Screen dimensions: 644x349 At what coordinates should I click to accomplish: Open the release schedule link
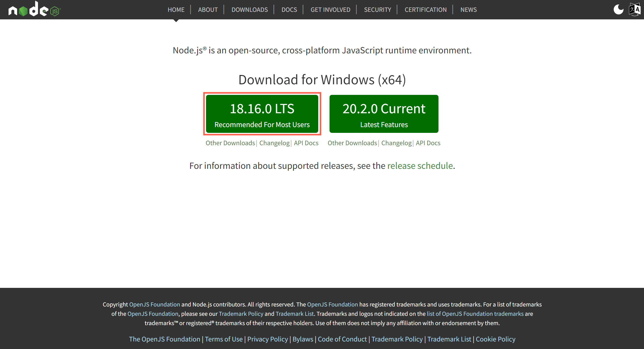tap(420, 166)
